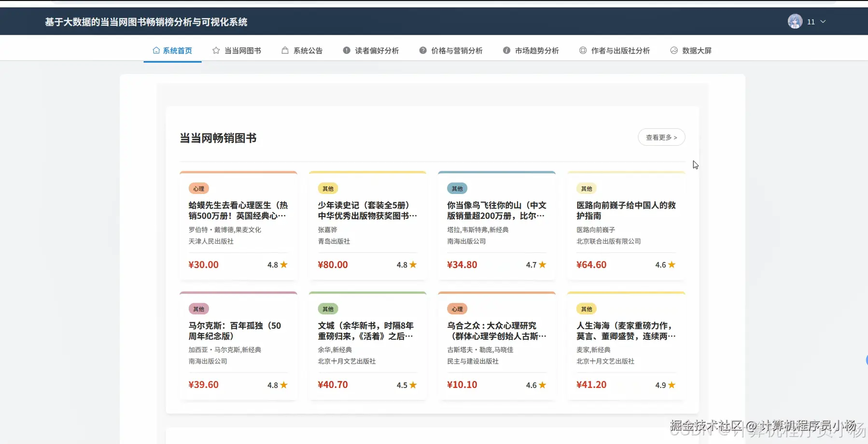The height and width of the screenshot is (444, 868).
Task: Click the home icon beside 系统首页
Action: (156, 50)
